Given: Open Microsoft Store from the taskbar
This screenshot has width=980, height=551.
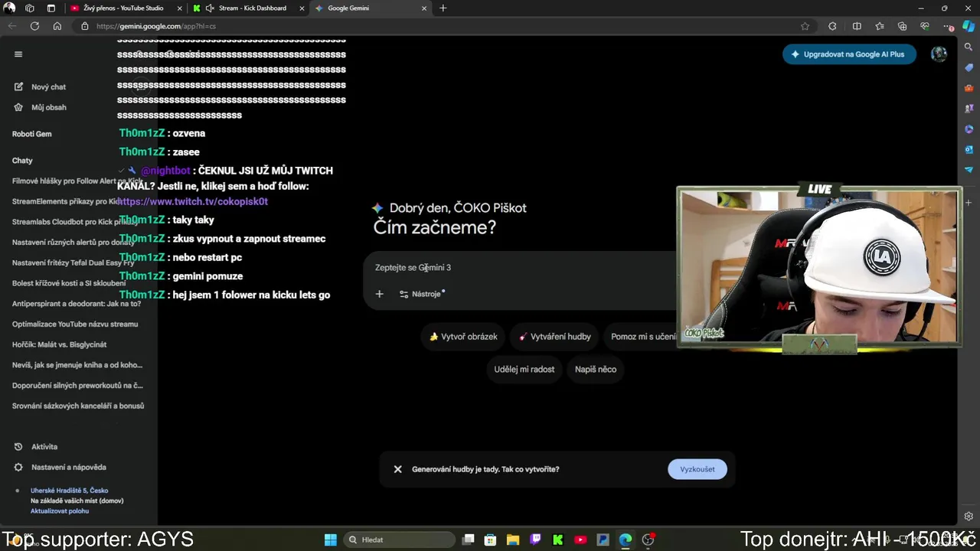Looking at the screenshot, I should click(x=491, y=540).
